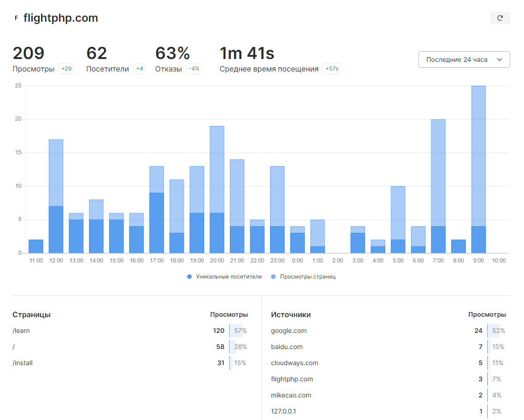Viewport: 524px width, 420px height.
Task: Open the /learn page row
Action: point(130,331)
